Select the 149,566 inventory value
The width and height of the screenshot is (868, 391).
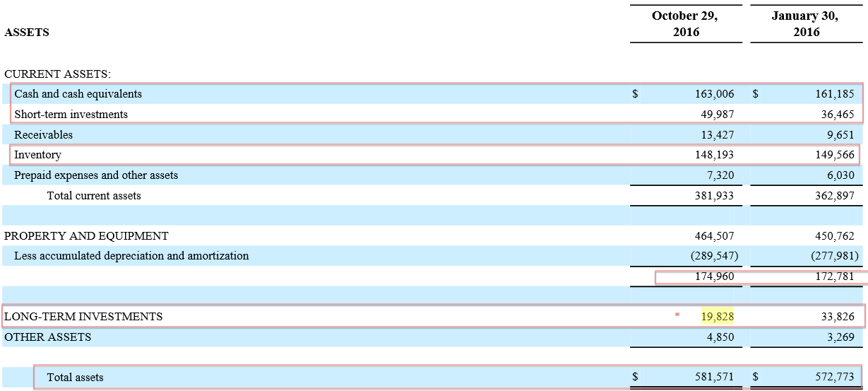point(834,155)
